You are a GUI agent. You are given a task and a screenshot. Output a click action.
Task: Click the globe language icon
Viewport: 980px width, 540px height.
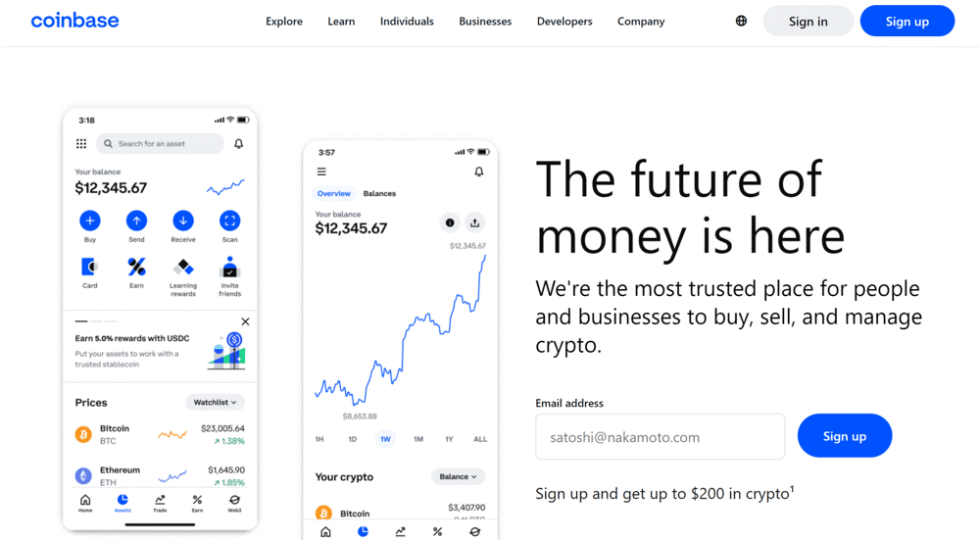point(741,21)
